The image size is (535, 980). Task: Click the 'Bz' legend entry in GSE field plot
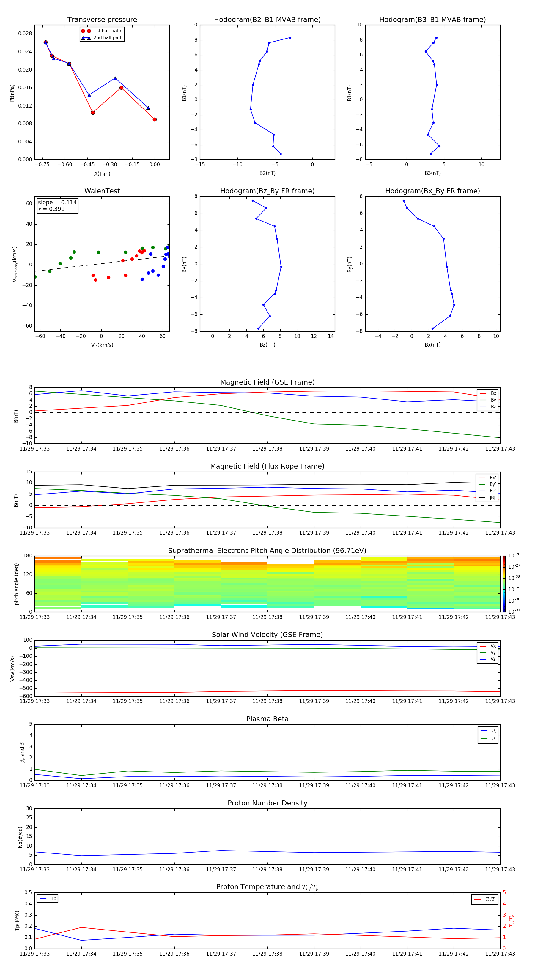pyautogui.click(x=488, y=407)
